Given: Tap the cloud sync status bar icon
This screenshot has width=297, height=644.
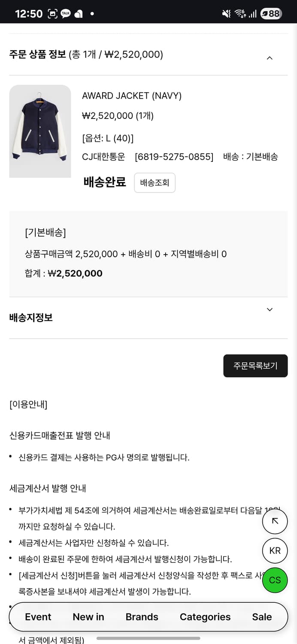Looking at the screenshot, I should coord(79,13).
